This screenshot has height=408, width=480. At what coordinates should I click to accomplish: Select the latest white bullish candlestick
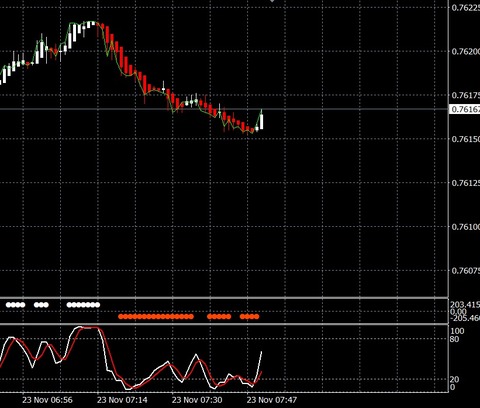pos(261,121)
